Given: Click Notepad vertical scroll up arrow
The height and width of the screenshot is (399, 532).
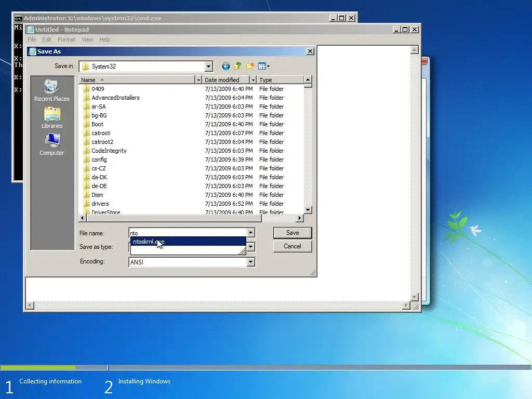Looking at the screenshot, I should [x=414, y=50].
